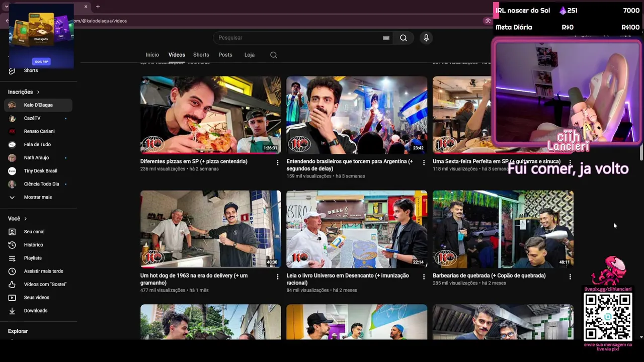Expand Mostrar mais subscriptions
Viewport: 644px width, 362px height.
pyautogui.click(x=38, y=197)
